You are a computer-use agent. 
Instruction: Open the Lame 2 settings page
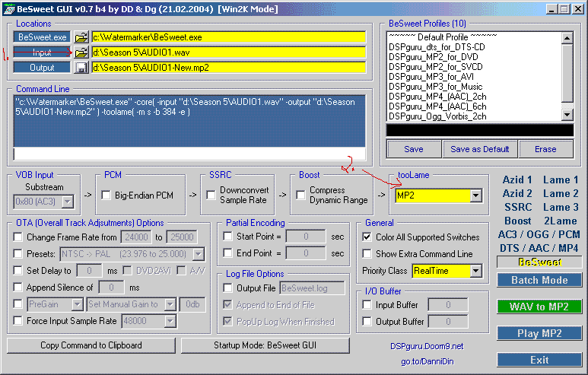[561, 193]
